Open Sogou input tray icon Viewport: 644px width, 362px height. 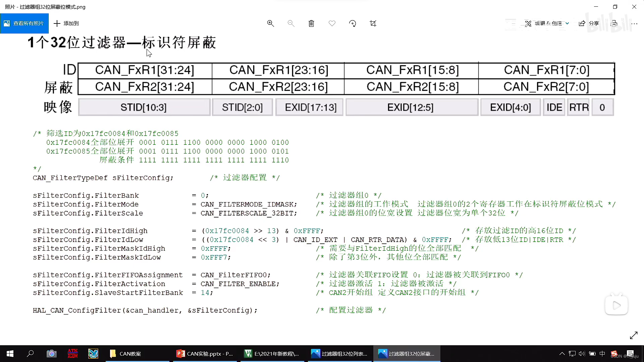pyautogui.click(x=614, y=354)
